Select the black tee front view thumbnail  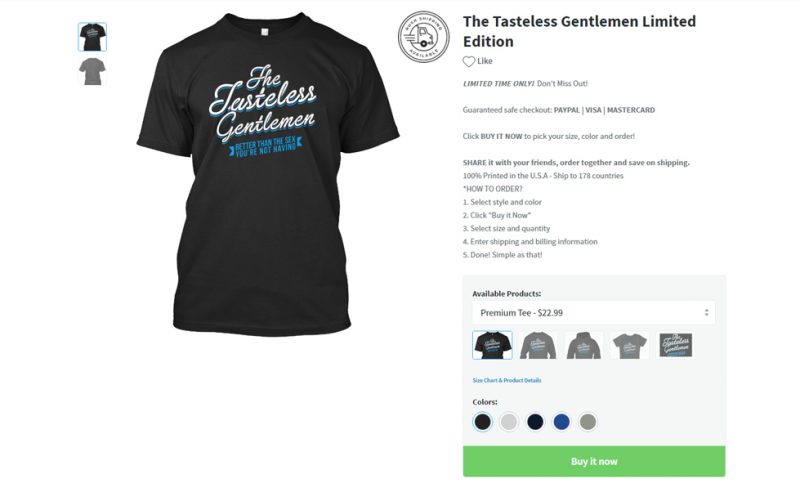coord(92,37)
